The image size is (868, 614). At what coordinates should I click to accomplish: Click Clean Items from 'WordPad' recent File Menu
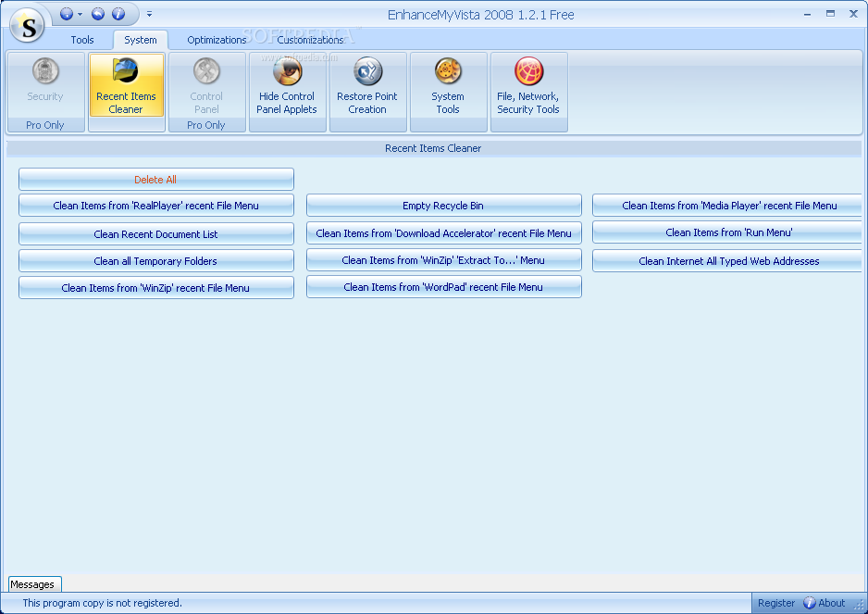point(444,287)
